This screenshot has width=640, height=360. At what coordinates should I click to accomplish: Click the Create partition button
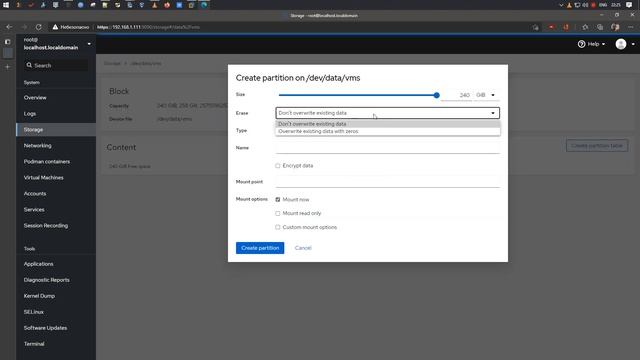coord(260,248)
